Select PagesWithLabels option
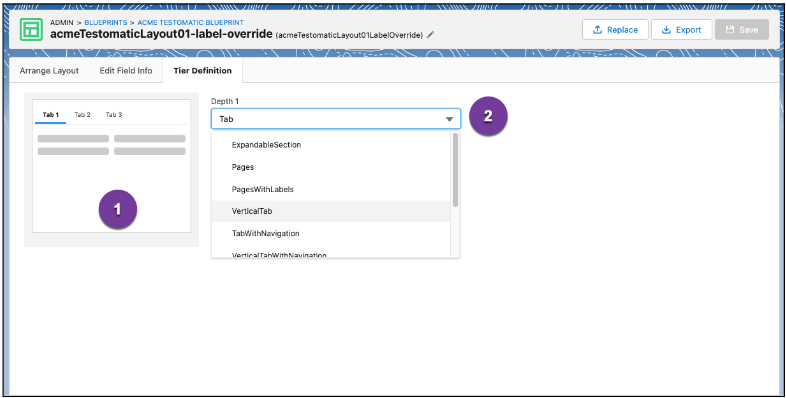786x398 pixels. pyautogui.click(x=331, y=189)
